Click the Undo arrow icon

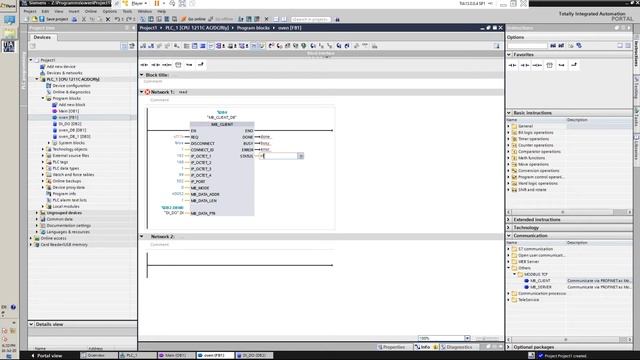118,19
